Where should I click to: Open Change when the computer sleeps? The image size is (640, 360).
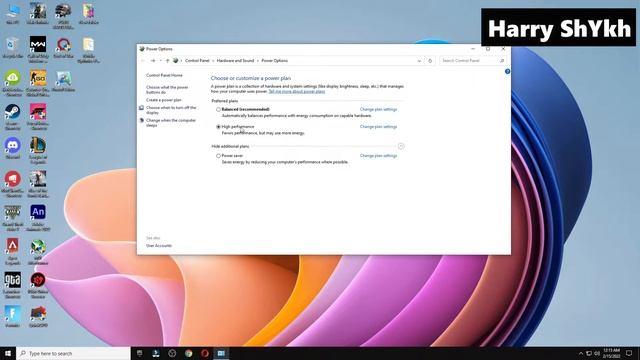coord(171,123)
